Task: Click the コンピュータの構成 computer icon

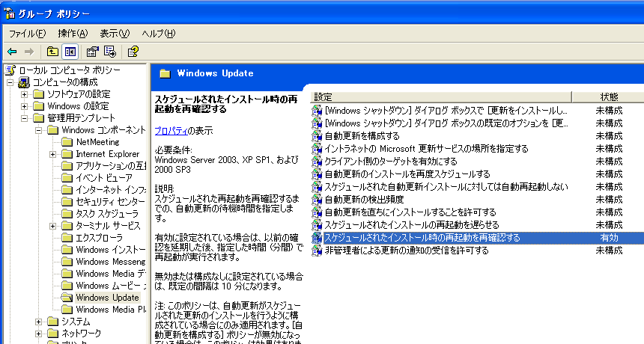Action: click(24, 82)
